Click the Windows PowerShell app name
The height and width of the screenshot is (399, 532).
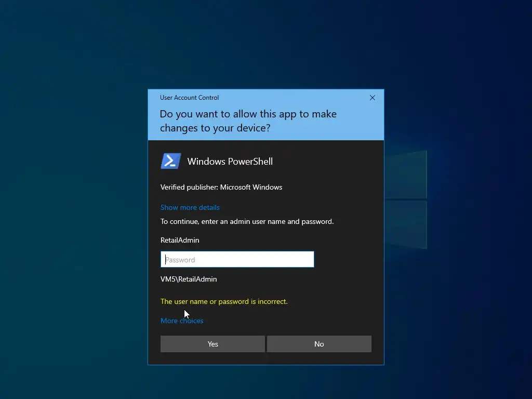point(230,162)
